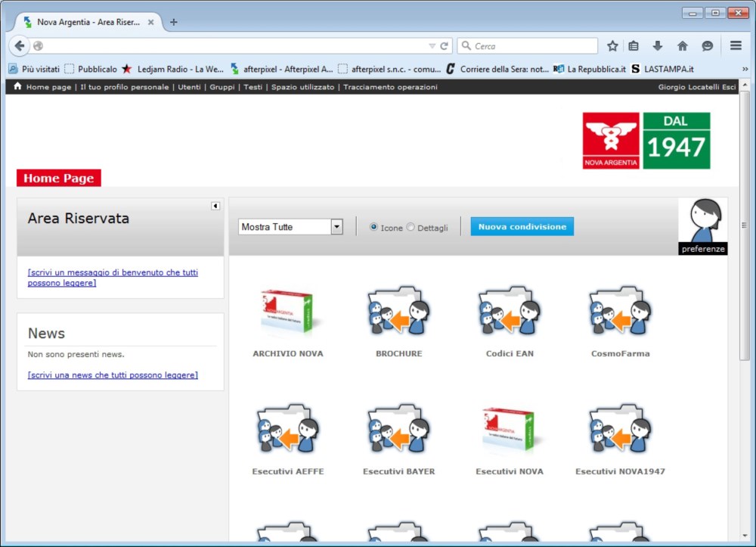The height and width of the screenshot is (547, 756).
Task: Click the scrivi una news link
Action: coord(113,375)
